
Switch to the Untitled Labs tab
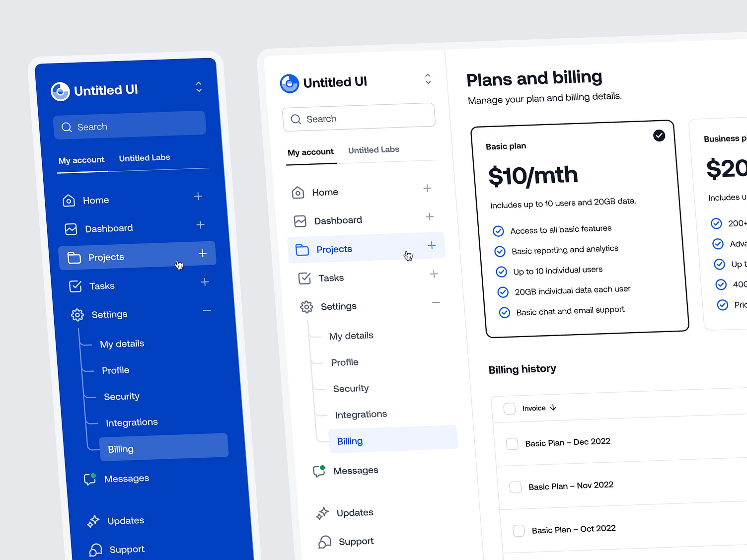[373, 150]
